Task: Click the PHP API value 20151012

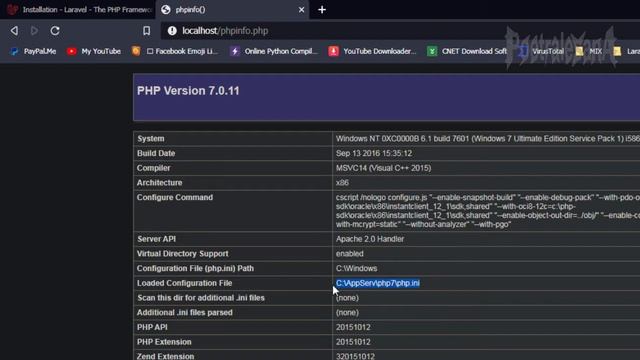Action: pos(353,327)
